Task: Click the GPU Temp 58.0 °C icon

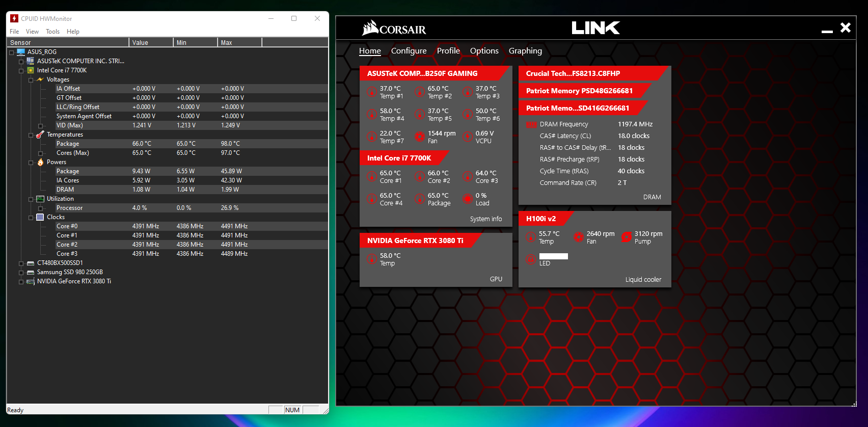Action: click(x=371, y=259)
